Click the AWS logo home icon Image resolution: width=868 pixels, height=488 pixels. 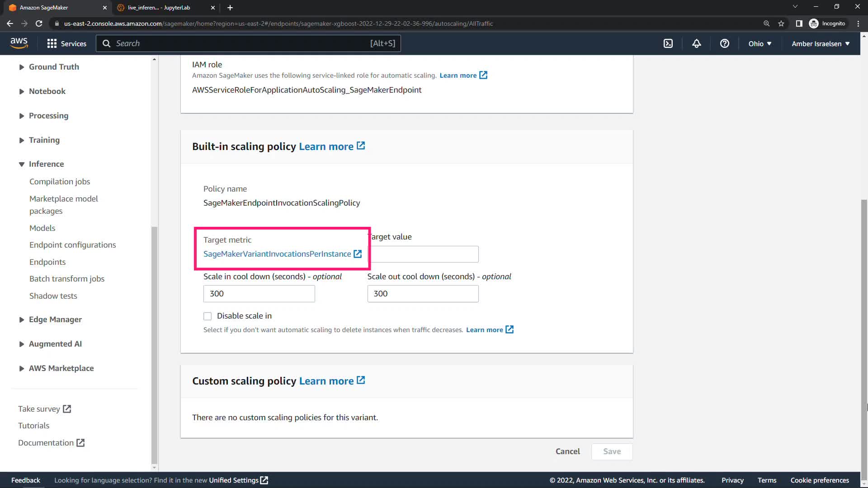pos(19,43)
